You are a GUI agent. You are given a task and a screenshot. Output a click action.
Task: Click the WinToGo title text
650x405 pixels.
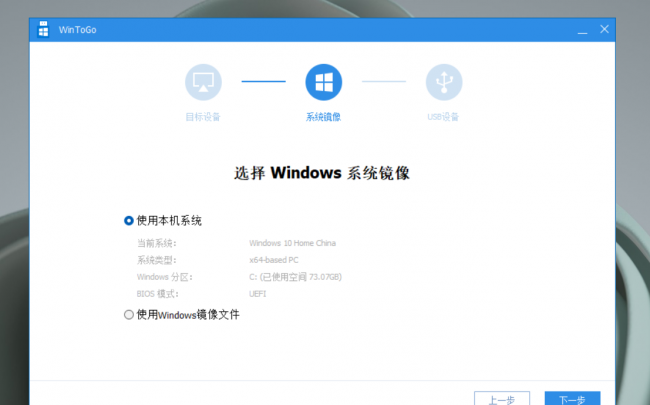click(x=78, y=30)
